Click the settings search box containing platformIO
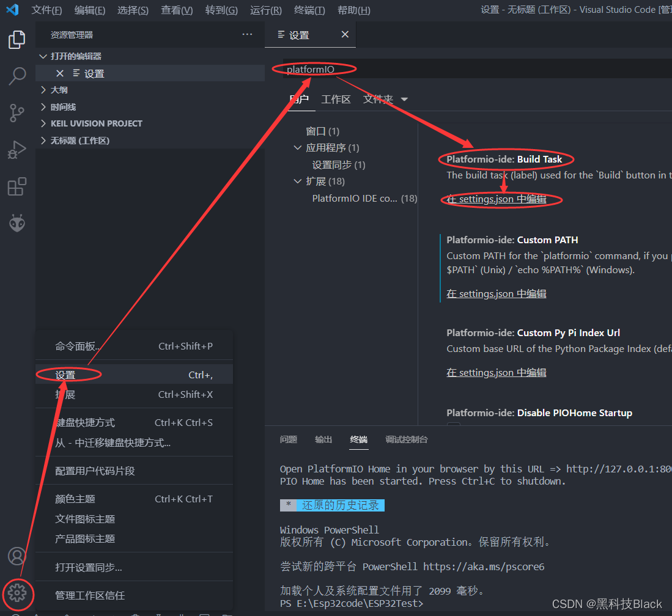 478,68
